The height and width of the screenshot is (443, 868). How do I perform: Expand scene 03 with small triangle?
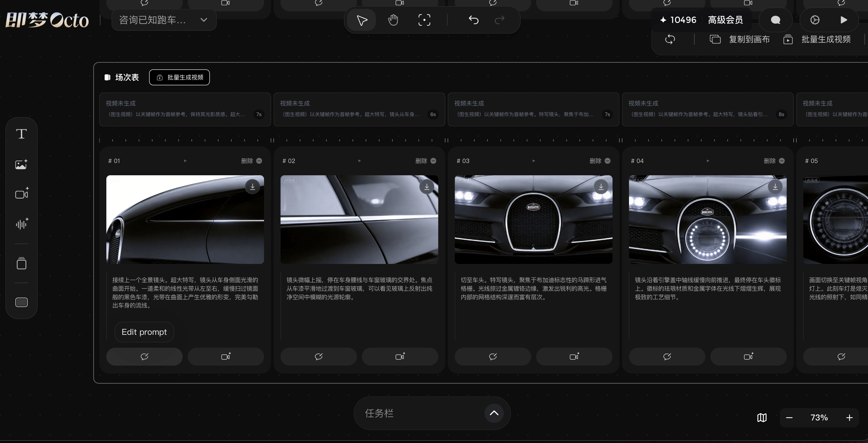tap(534, 161)
